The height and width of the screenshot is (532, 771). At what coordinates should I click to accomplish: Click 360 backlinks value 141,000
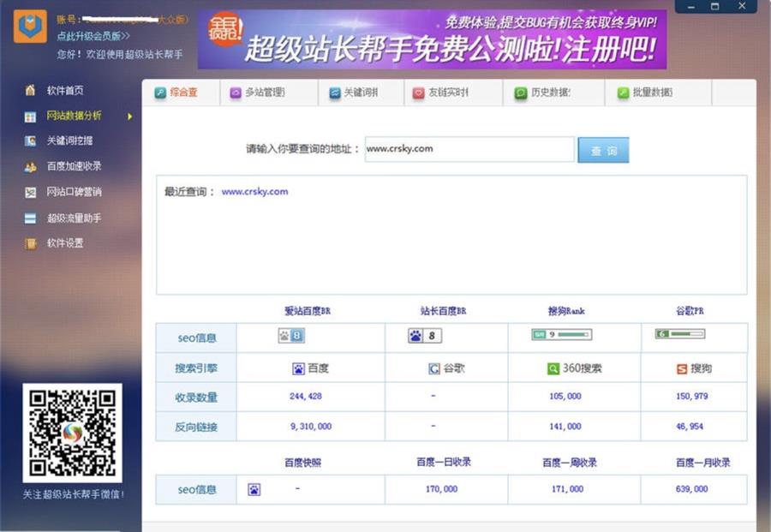pos(565,427)
